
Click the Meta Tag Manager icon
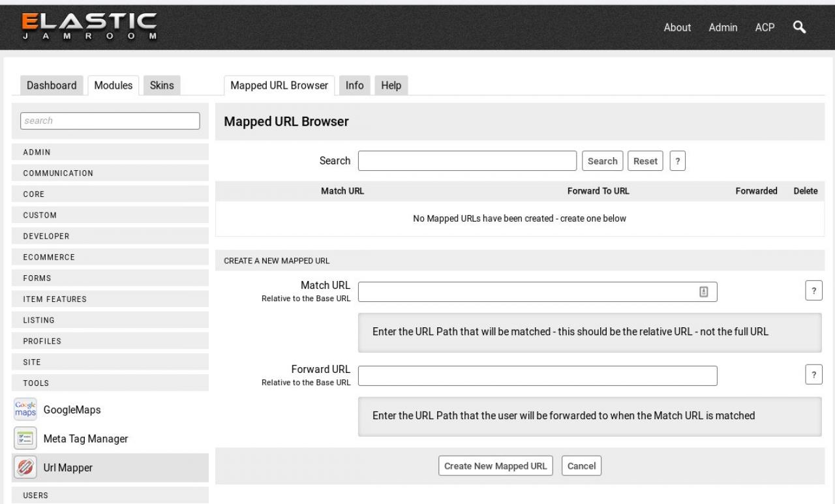(x=25, y=439)
